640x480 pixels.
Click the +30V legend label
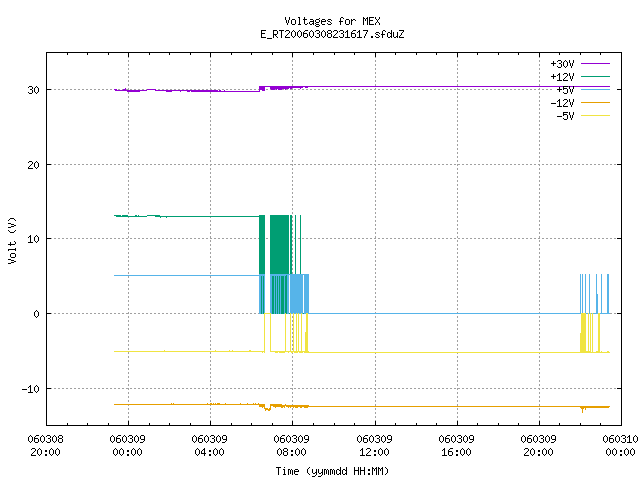(562, 64)
